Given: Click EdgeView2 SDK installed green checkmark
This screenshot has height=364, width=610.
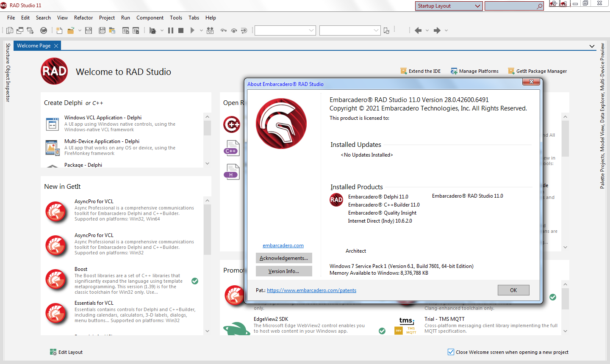Looking at the screenshot, I should (382, 331).
